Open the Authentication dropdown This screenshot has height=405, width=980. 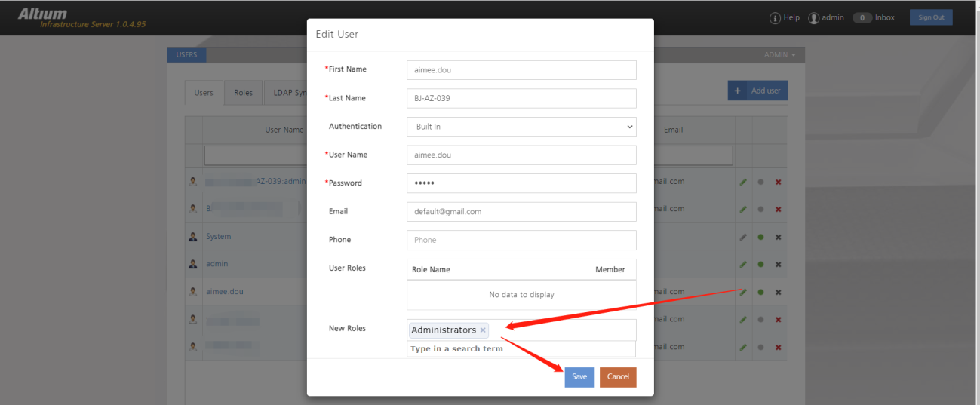click(x=521, y=127)
